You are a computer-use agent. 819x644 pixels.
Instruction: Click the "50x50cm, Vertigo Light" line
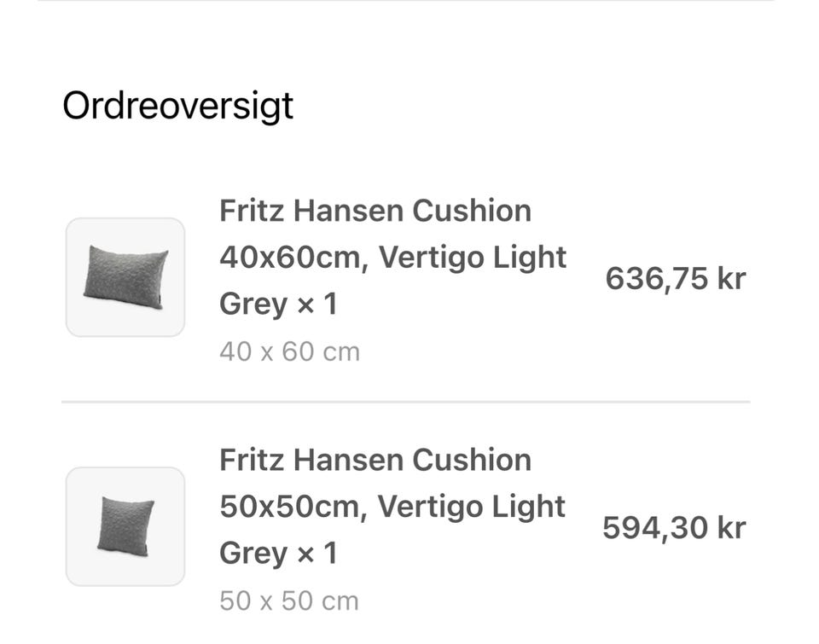pos(392,507)
